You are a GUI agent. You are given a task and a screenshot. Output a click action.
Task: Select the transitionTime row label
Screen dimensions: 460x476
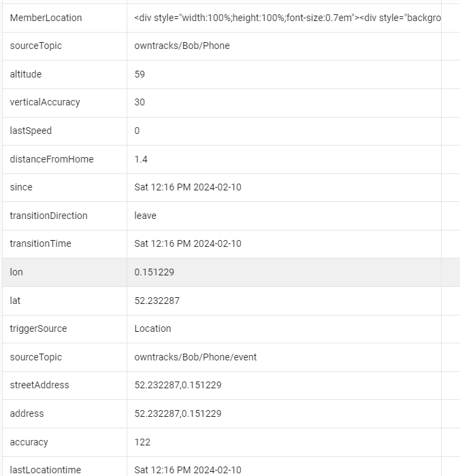point(40,243)
